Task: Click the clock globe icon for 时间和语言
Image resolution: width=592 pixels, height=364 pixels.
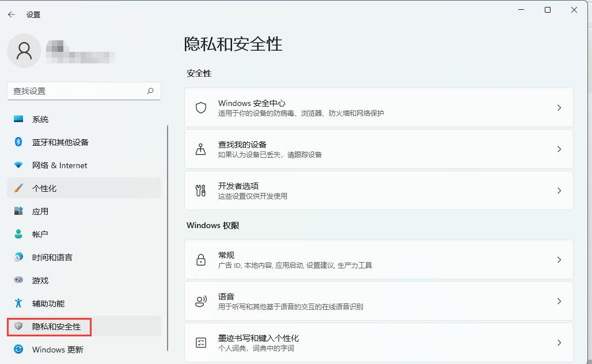Action: (x=18, y=257)
